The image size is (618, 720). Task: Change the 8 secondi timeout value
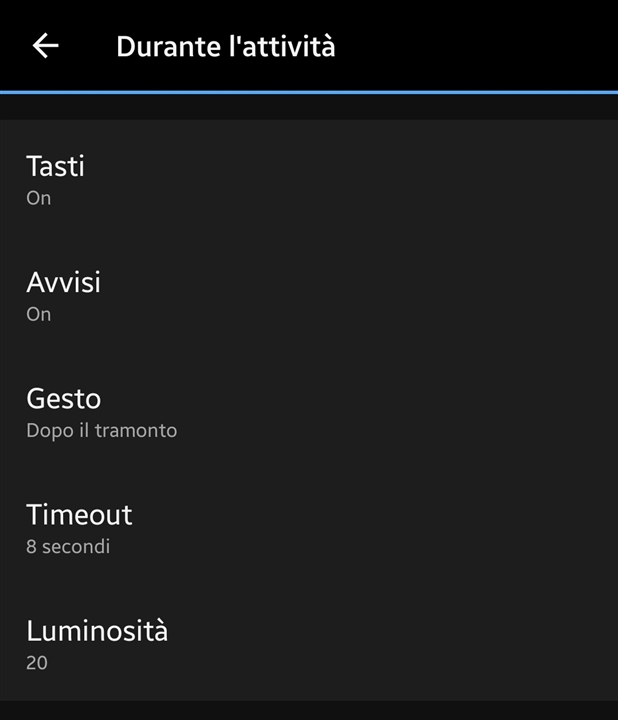click(68, 547)
